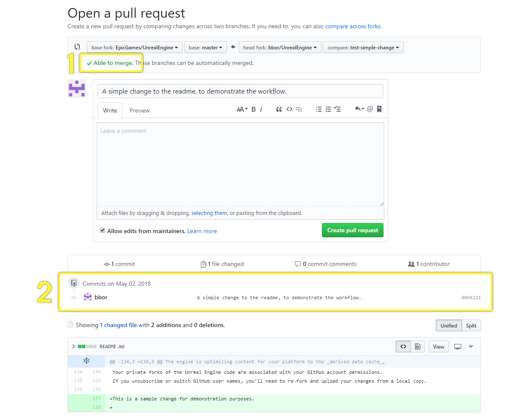The width and height of the screenshot is (532, 416).
Task: Open base fork EpicGames/UnrealEngine dropdown
Action: [135, 47]
